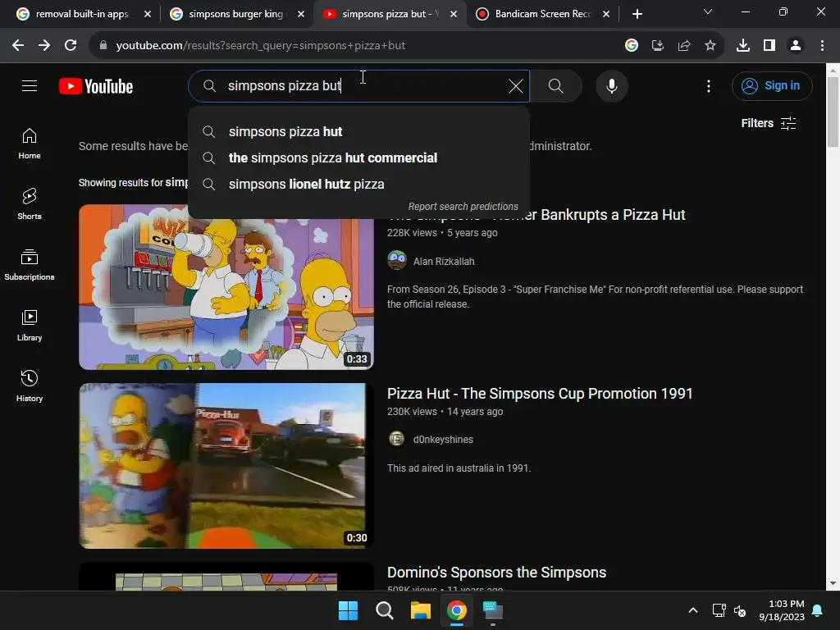Click the magnifier search submit button
840x630 pixels.
(555, 85)
